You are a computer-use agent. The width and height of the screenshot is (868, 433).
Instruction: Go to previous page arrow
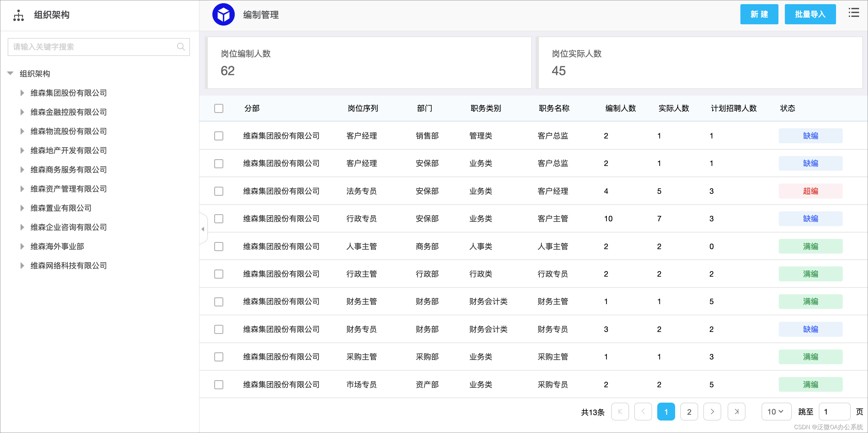tap(643, 412)
